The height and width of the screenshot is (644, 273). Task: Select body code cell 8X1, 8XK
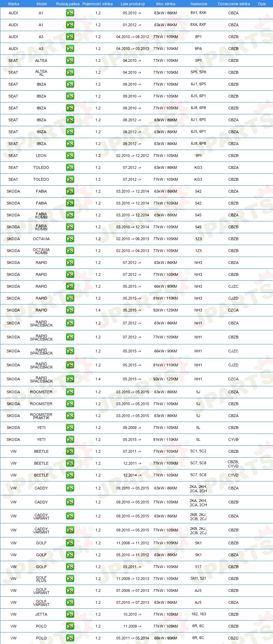pos(198,13)
